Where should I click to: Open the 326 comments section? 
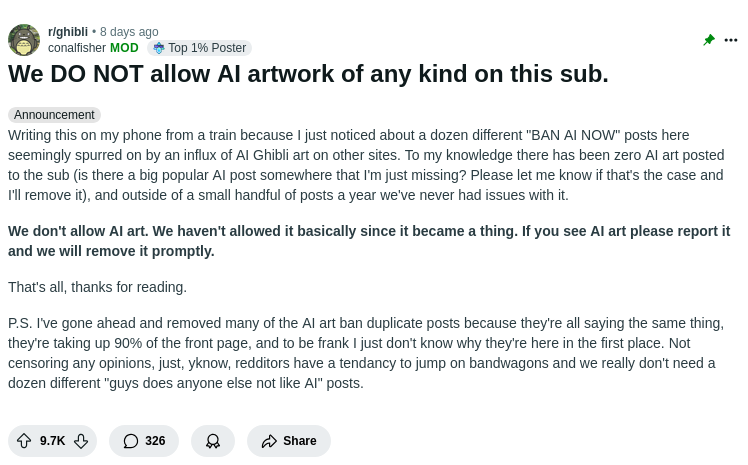pyautogui.click(x=144, y=441)
